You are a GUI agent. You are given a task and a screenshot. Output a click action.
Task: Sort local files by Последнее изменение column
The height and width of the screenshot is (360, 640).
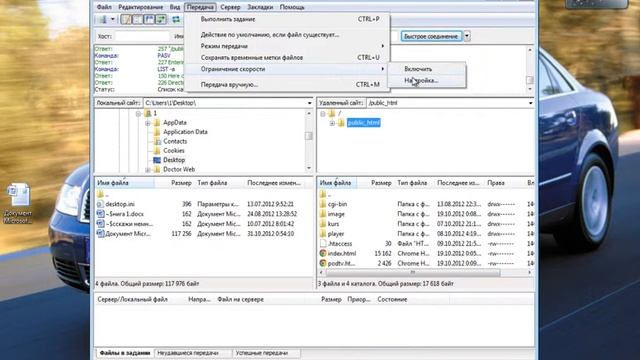point(274,183)
